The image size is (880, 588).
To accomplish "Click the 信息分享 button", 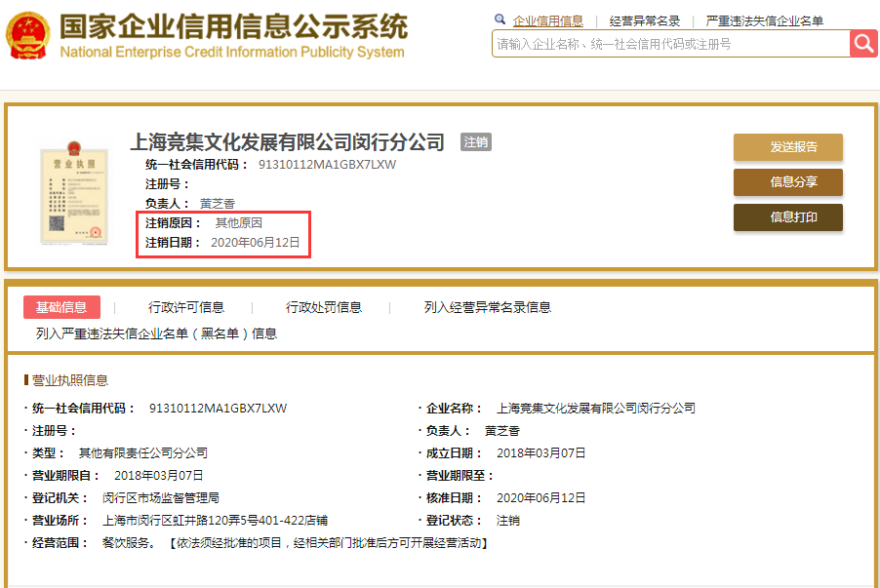I will click(788, 181).
